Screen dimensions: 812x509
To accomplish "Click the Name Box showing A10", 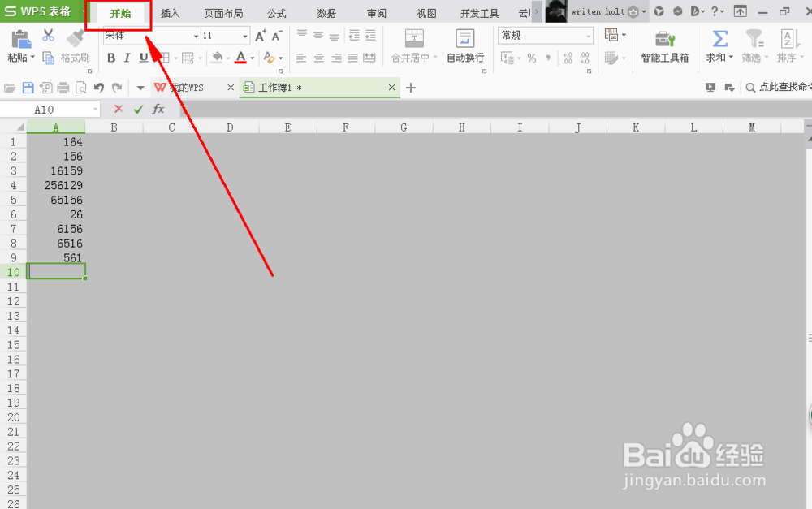I will click(x=50, y=110).
